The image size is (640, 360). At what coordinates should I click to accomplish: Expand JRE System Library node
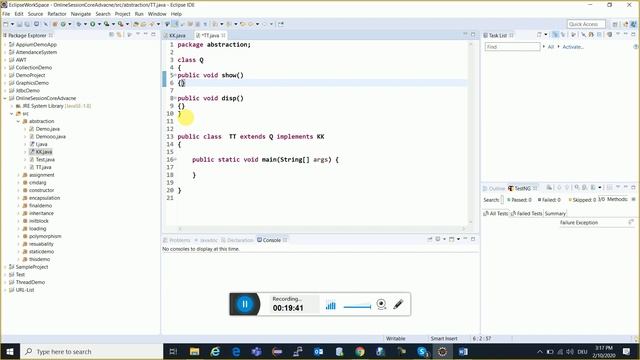12,106
